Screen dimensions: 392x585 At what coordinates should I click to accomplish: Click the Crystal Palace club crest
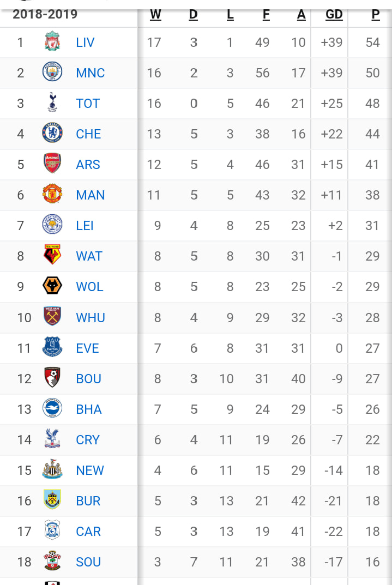pyautogui.click(x=52, y=438)
